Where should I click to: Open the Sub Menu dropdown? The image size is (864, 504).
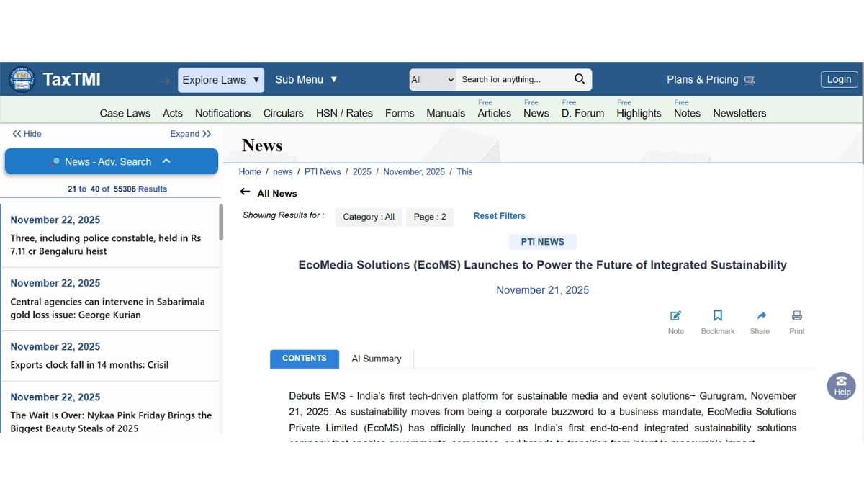[x=306, y=80]
